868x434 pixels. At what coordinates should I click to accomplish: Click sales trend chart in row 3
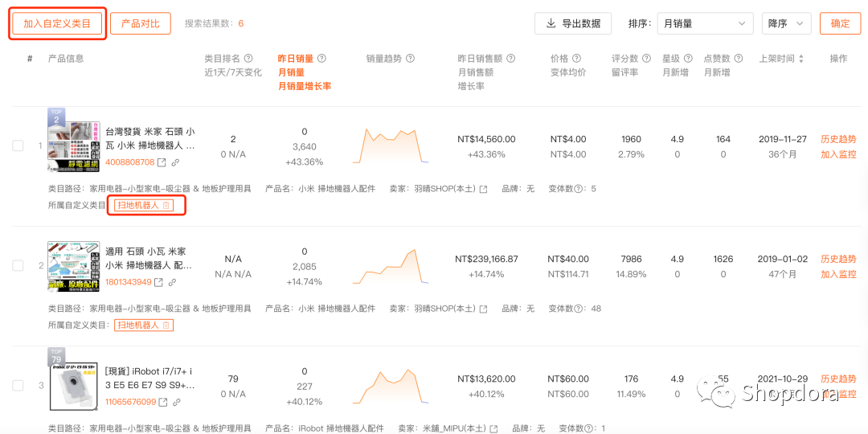tap(391, 385)
